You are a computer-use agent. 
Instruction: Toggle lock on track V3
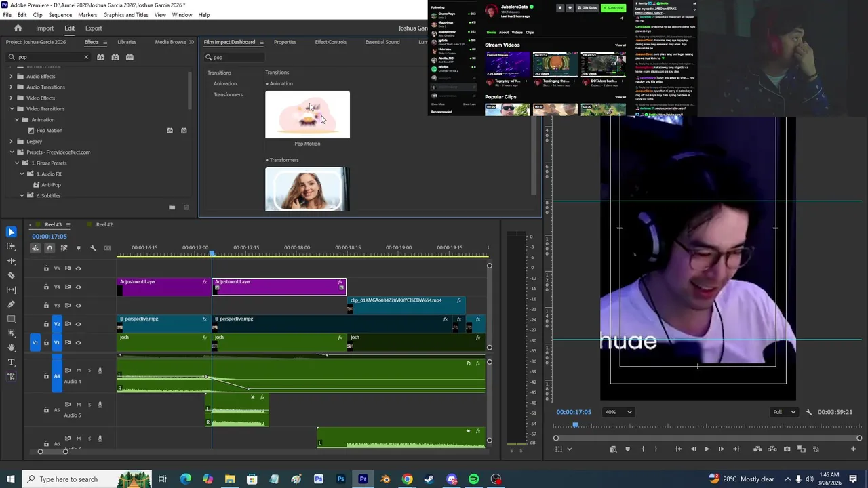click(x=46, y=306)
